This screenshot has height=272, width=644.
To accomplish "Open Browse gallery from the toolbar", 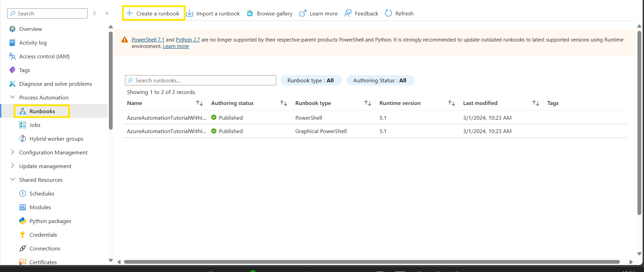I will (270, 13).
